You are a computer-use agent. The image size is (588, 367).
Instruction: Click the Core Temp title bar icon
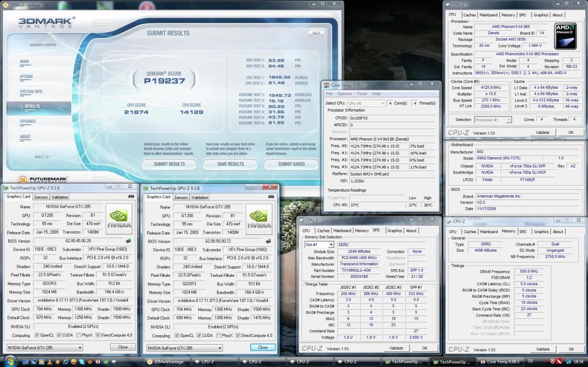point(326,85)
